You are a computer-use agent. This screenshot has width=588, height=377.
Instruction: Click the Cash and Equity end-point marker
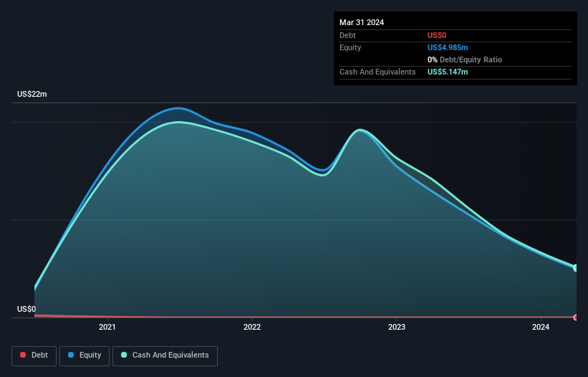(x=577, y=268)
